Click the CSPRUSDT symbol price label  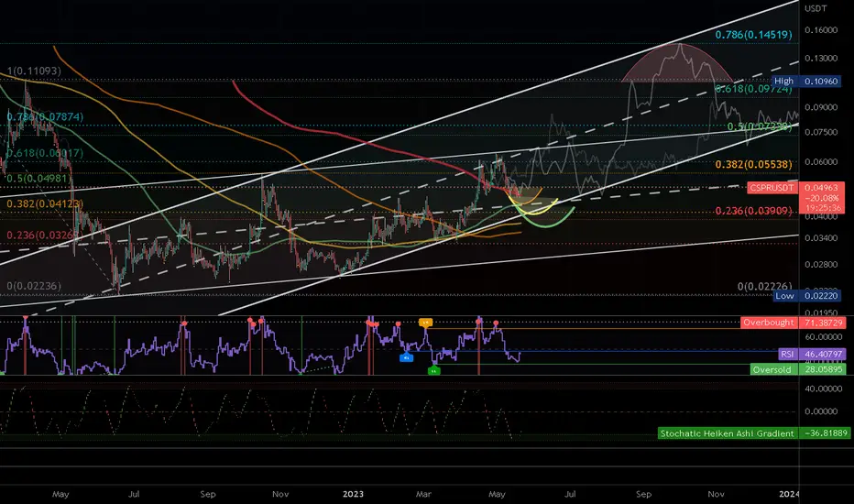tap(772, 188)
